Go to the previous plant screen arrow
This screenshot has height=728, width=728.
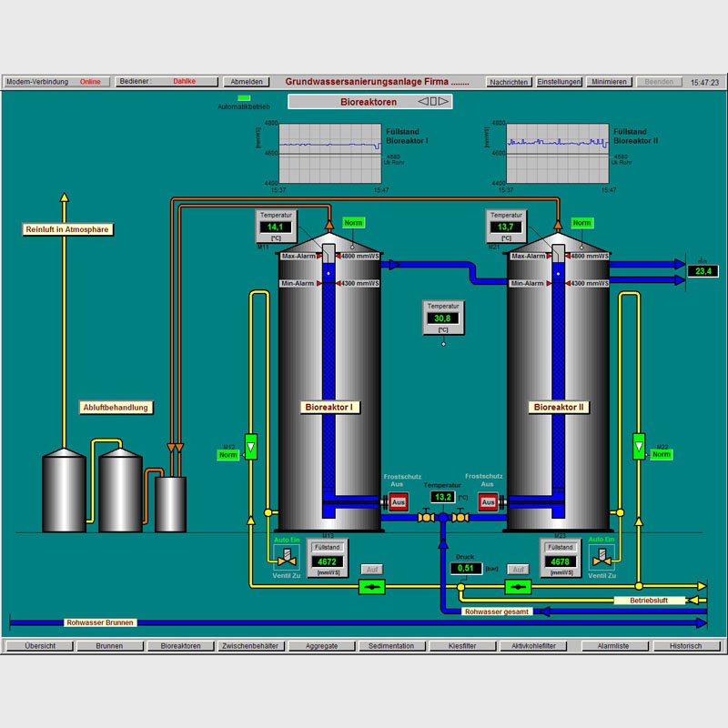[423, 101]
